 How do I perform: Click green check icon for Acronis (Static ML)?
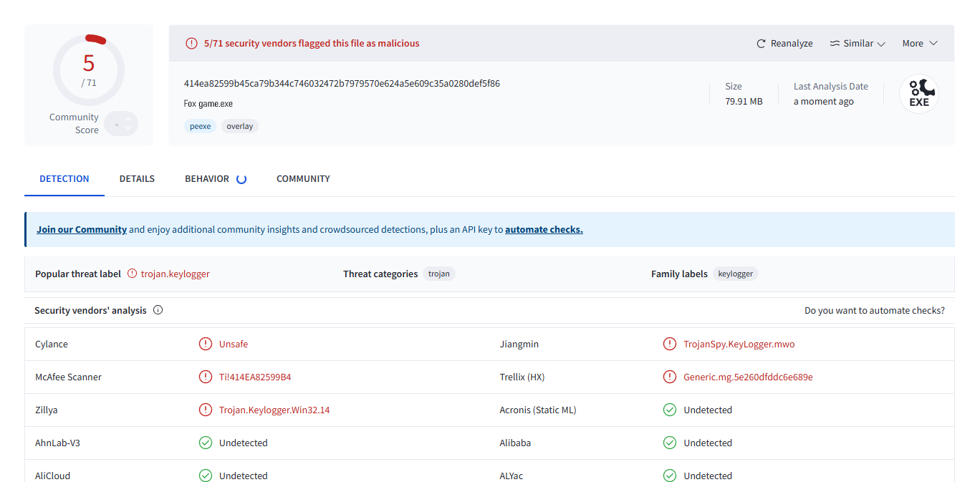pyautogui.click(x=670, y=410)
